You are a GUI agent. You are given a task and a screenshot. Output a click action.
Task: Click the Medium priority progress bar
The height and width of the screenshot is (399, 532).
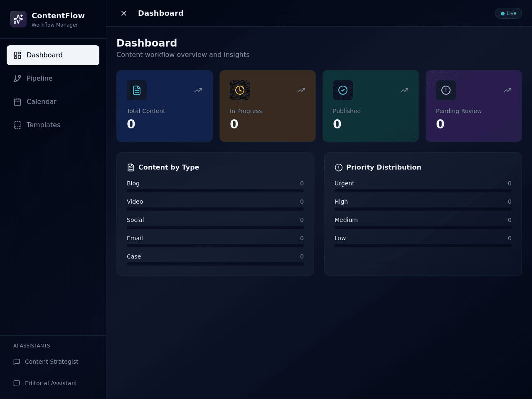[423, 227]
